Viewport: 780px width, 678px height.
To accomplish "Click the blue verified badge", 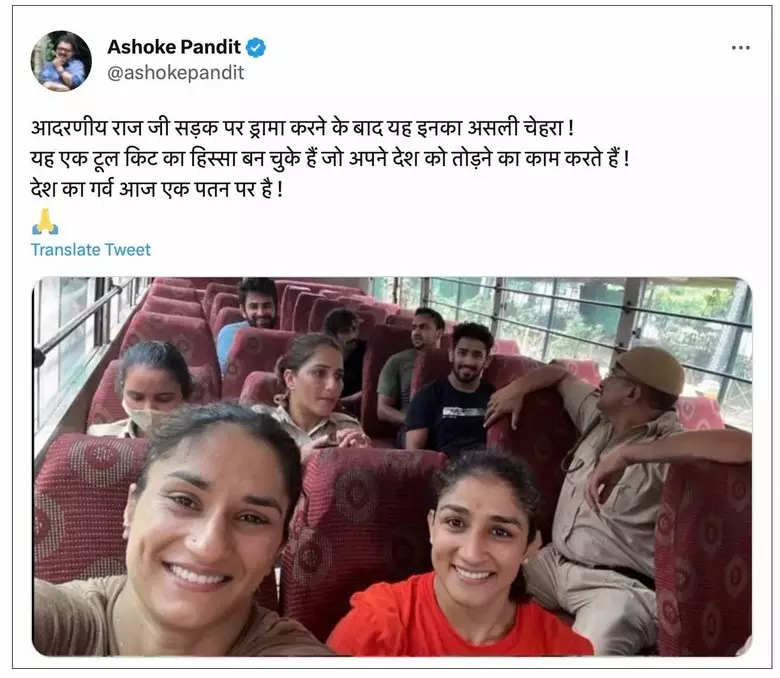I will click(256, 48).
